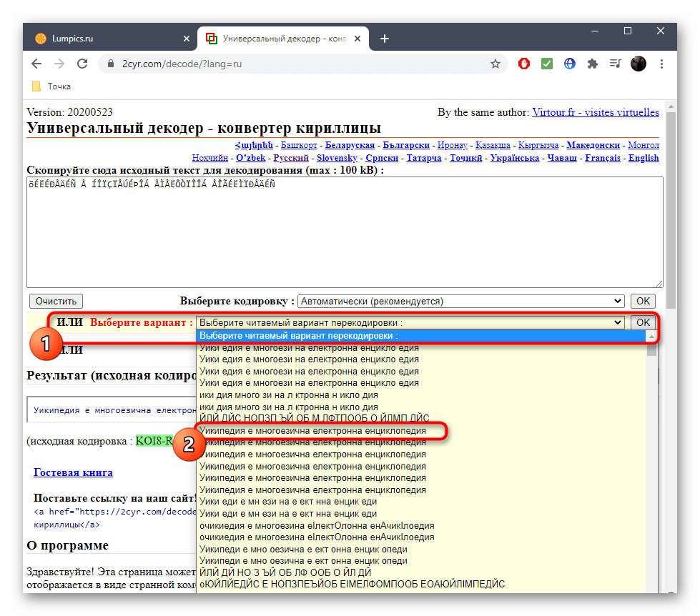
Task: Open Virtour.fr visites virtuelles link
Action: coord(596,112)
